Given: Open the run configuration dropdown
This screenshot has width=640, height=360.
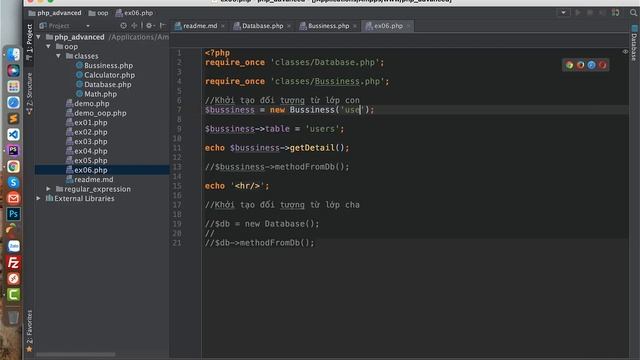Looking at the screenshot, I should (x=563, y=13).
